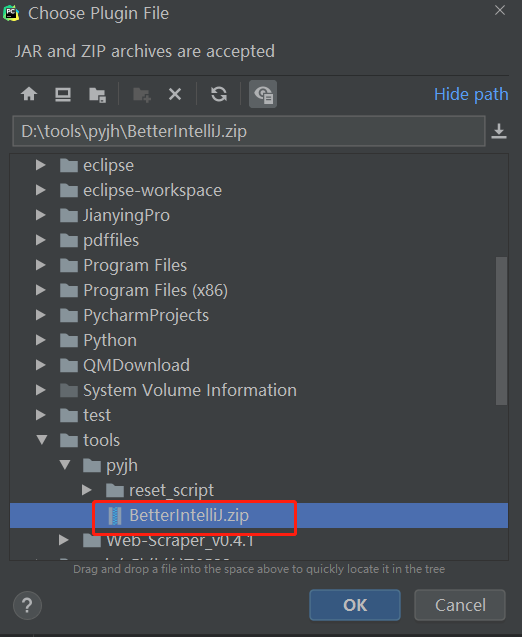Click the New Folder toolbar icon

click(x=142, y=95)
